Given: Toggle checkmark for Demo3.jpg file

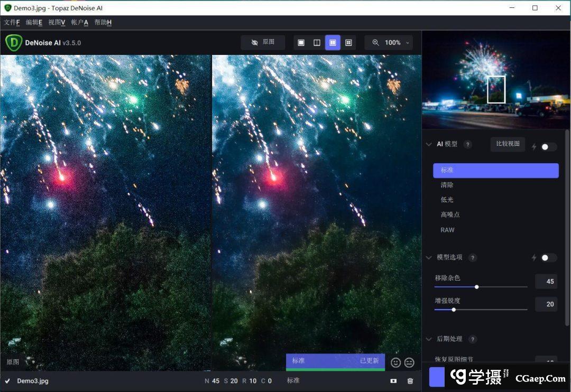Looking at the screenshot, I should [x=7, y=381].
